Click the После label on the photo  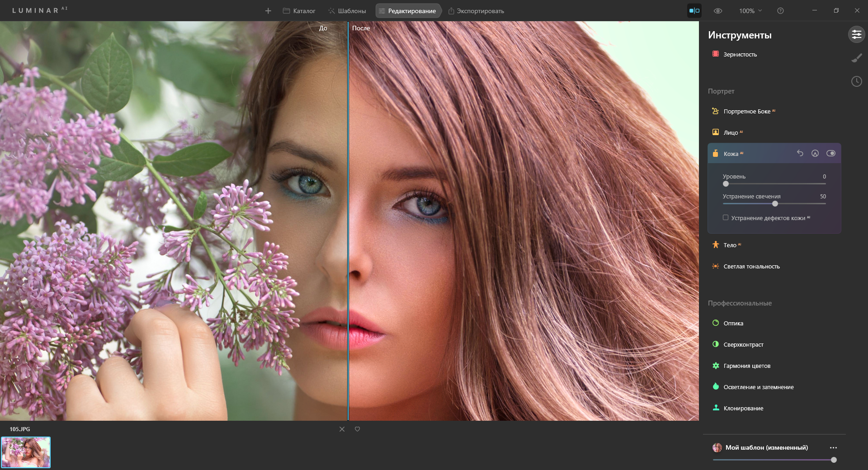361,28
